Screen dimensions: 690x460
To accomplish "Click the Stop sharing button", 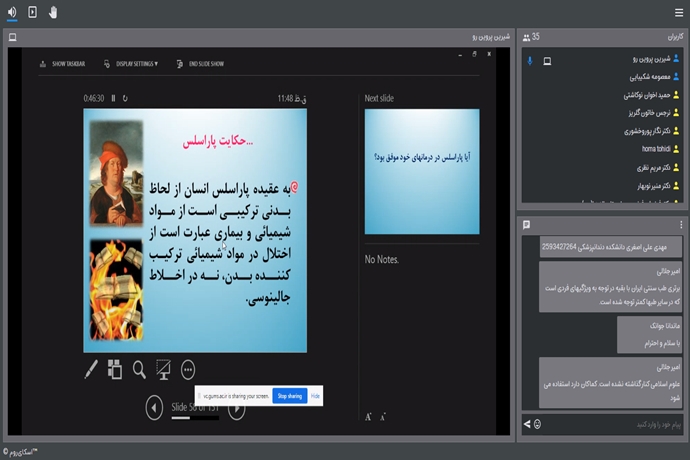I will (289, 396).
